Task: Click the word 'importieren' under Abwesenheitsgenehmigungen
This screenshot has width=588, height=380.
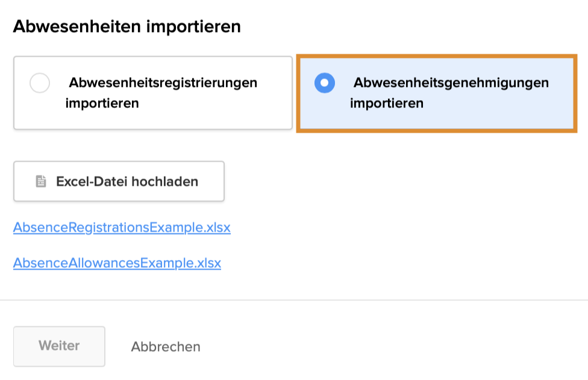Action: pos(387,103)
